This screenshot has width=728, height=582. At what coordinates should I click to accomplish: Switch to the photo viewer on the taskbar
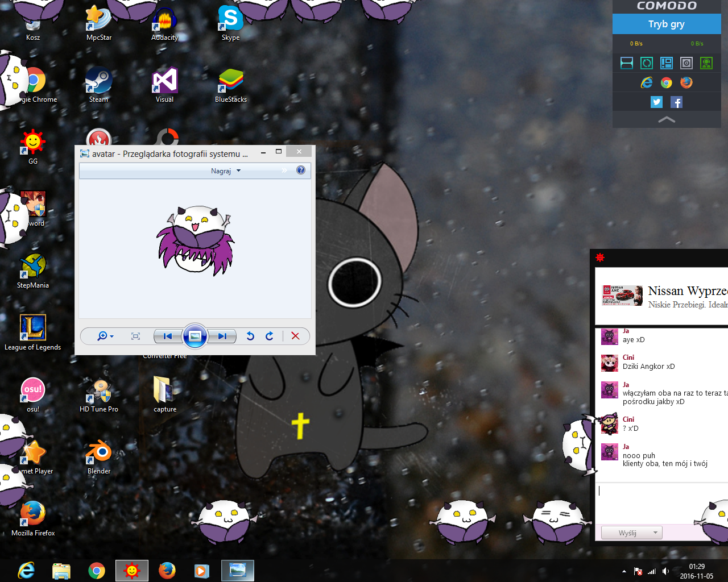pyautogui.click(x=238, y=570)
